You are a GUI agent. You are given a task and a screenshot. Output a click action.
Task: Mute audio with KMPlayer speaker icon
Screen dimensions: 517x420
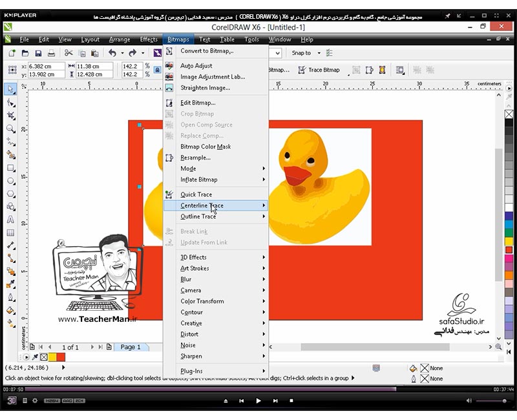(469, 401)
